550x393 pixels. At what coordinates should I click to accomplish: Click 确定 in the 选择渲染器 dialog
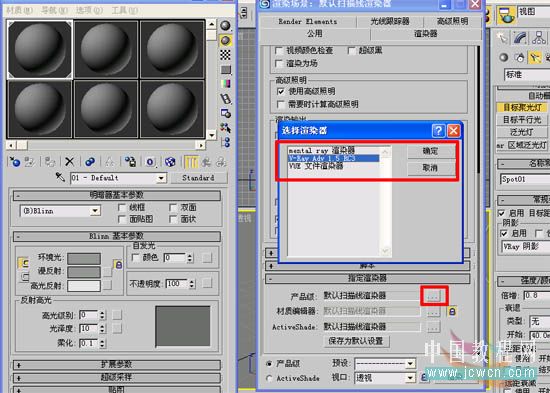(x=430, y=151)
